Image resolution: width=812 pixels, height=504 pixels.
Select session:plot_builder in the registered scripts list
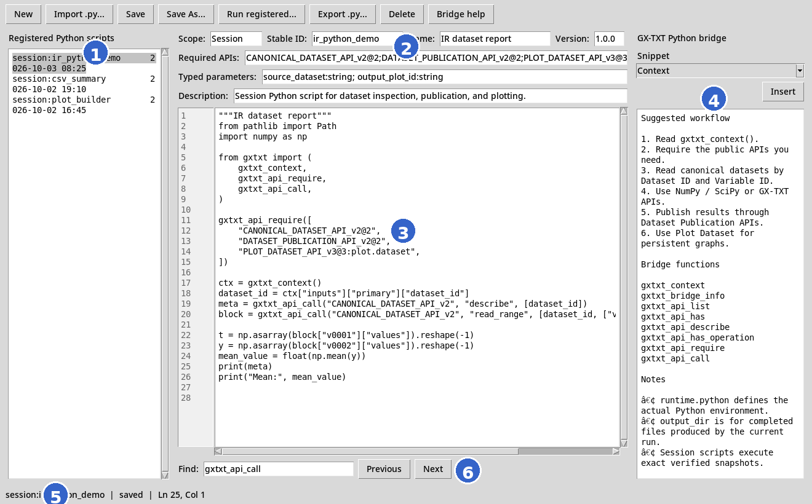(x=84, y=105)
